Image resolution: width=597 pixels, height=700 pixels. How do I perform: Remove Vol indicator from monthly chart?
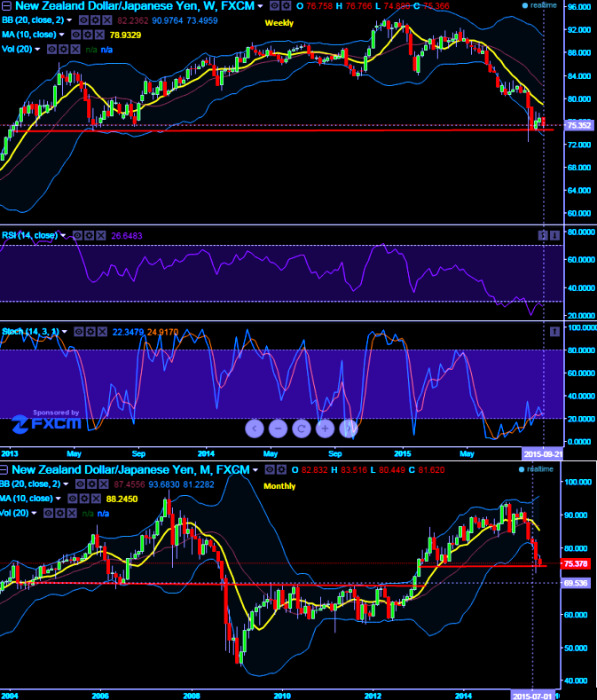click(x=72, y=514)
